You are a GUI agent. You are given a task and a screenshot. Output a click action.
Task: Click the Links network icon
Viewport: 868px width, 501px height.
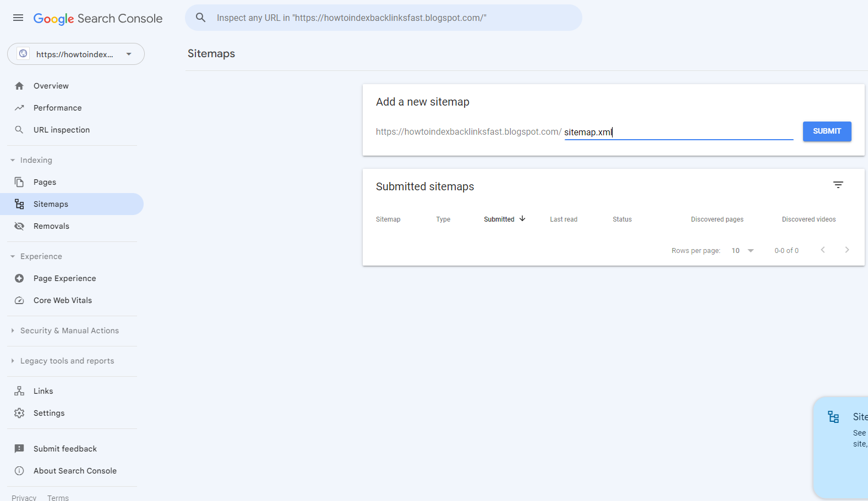coord(19,391)
